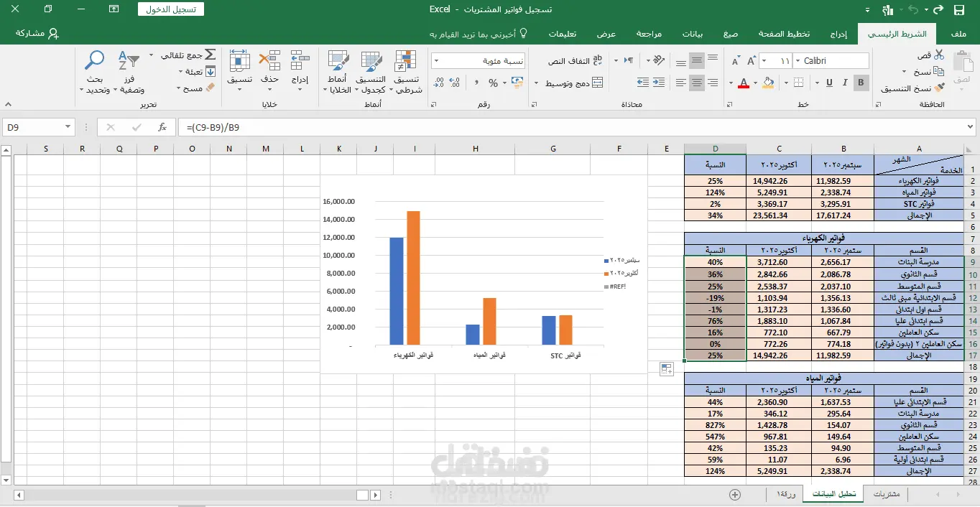This screenshot has height=507, width=980.
Task: Toggle center horizontal alignment
Action: [x=696, y=83]
